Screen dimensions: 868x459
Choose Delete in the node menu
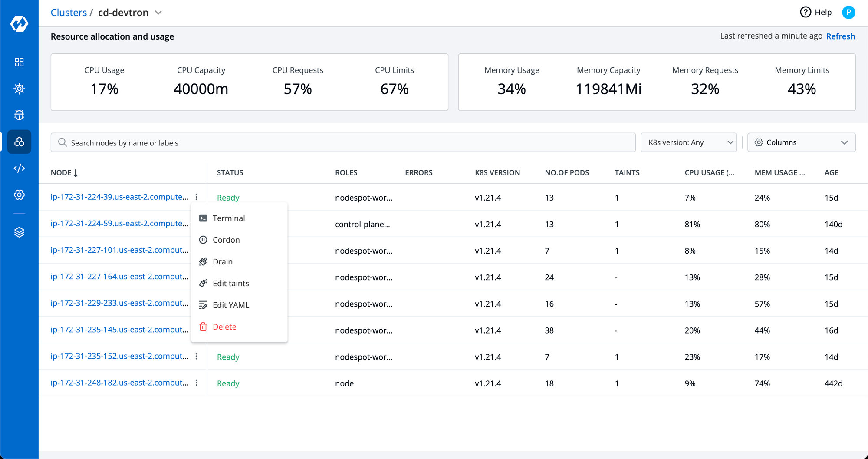click(239, 327)
